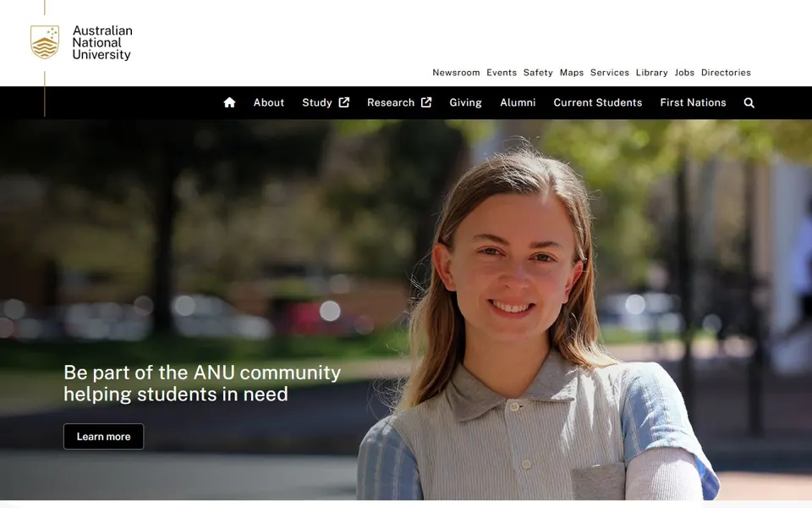812x508 pixels.
Task: Select Alumni in the main navigation
Action: (x=518, y=102)
